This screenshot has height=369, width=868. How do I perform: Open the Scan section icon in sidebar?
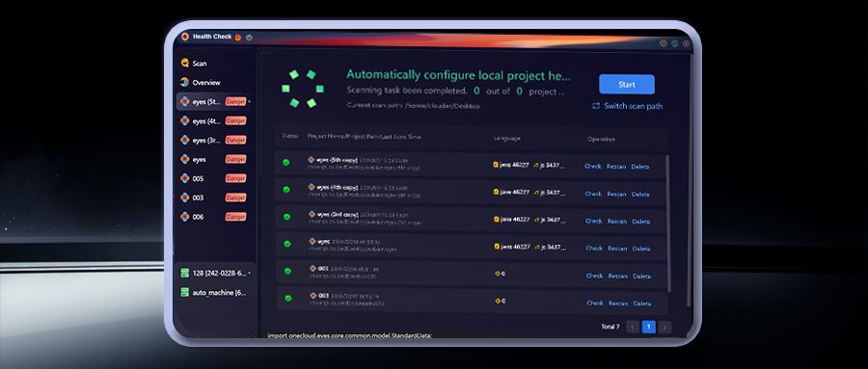pyautogui.click(x=185, y=63)
